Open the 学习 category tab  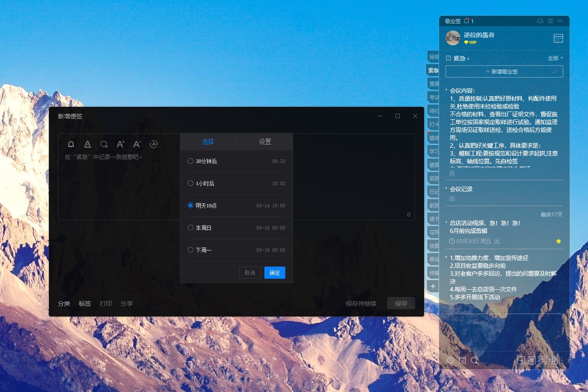pyautogui.click(x=433, y=151)
